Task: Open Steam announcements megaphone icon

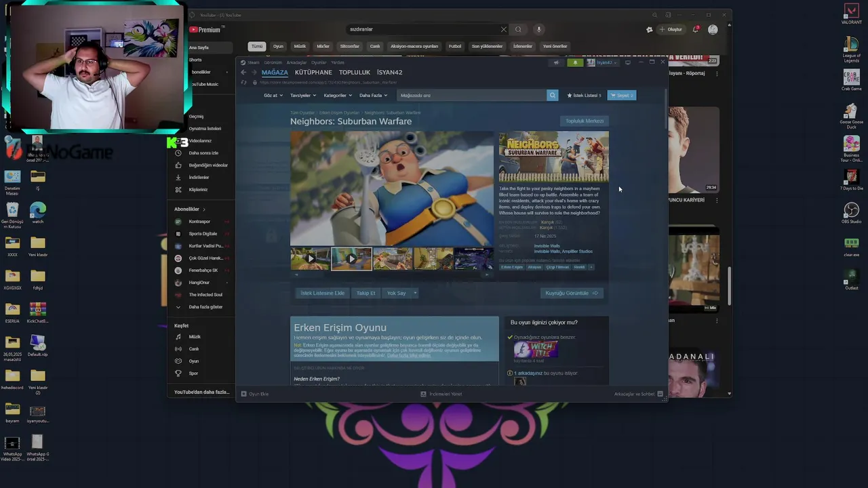Action: pyautogui.click(x=556, y=62)
